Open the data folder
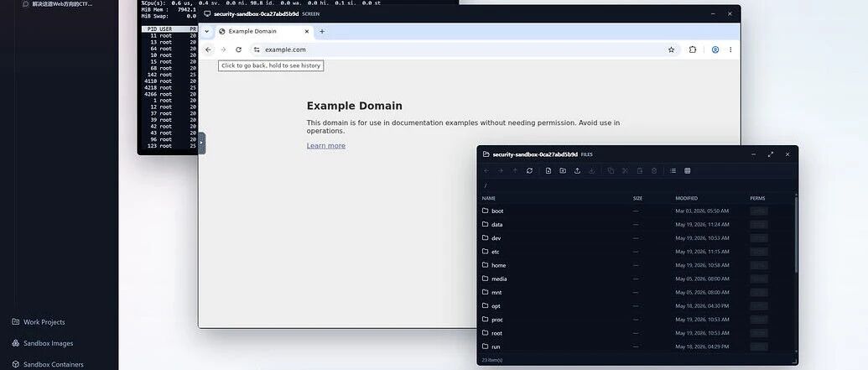868x370 pixels. click(637, 224)
